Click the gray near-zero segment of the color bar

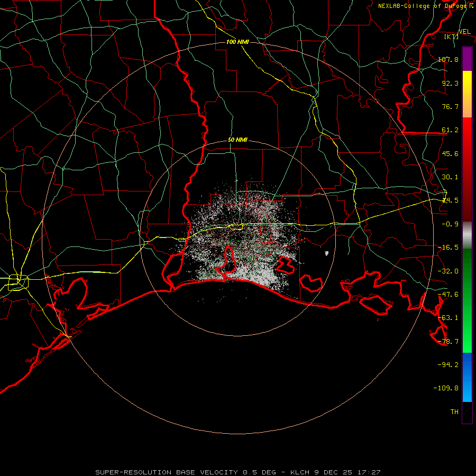(467, 235)
